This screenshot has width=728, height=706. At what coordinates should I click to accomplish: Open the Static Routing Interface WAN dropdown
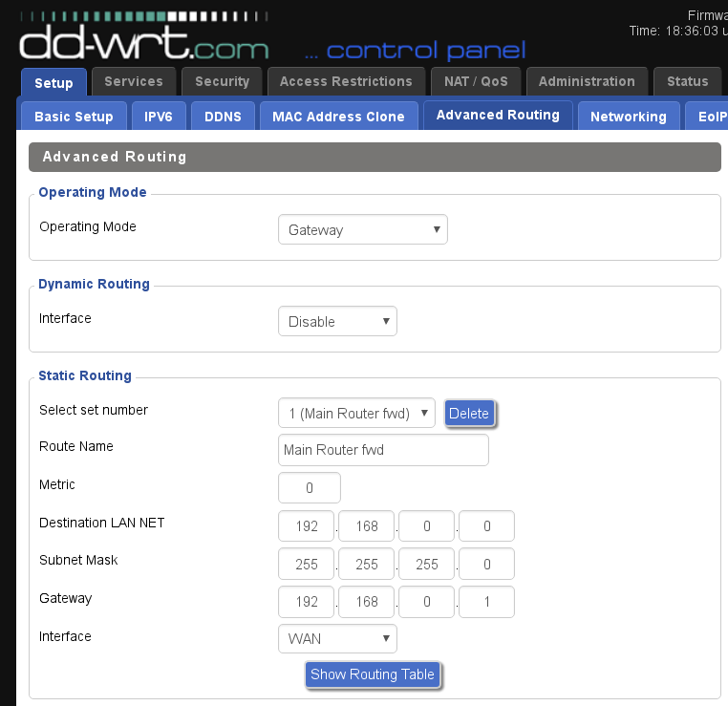point(336,639)
